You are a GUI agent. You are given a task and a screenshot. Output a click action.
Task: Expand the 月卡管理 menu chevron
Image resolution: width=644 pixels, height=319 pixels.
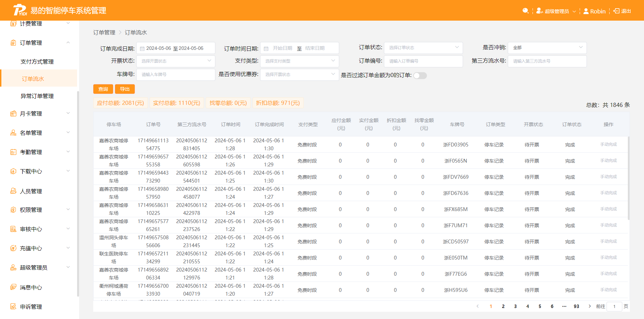click(x=68, y=113)
